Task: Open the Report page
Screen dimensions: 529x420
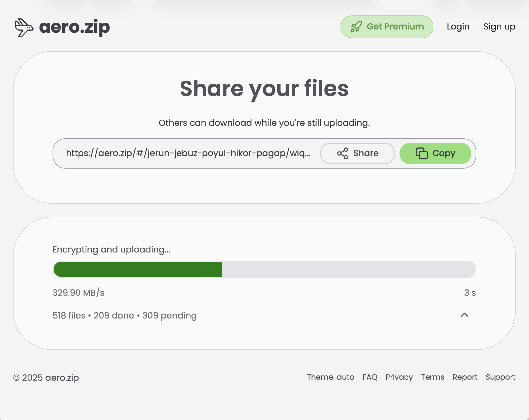Action: point(465,377)
